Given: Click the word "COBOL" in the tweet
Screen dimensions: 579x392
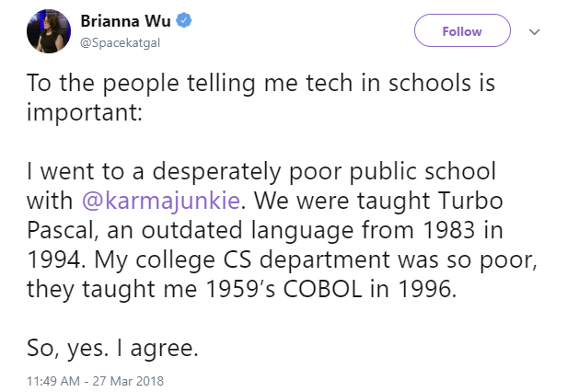Looking at the screenshot, I should pos(322,289).
